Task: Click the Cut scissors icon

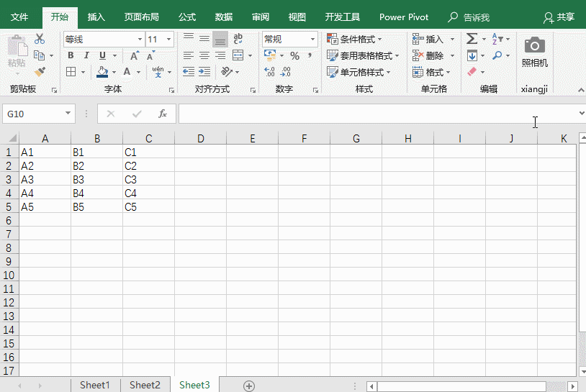Action: point(40,39)
